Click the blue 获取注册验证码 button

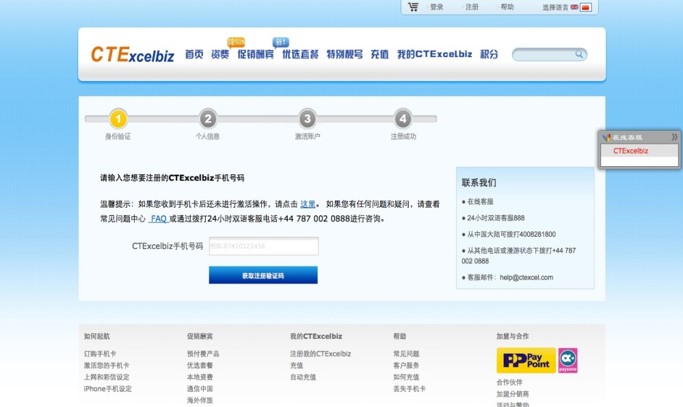pos(263,275)
